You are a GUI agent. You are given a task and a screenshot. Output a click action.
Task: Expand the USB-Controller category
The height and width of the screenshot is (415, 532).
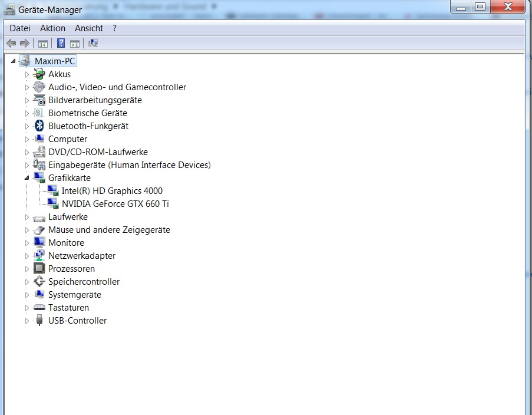coord(27,321)
